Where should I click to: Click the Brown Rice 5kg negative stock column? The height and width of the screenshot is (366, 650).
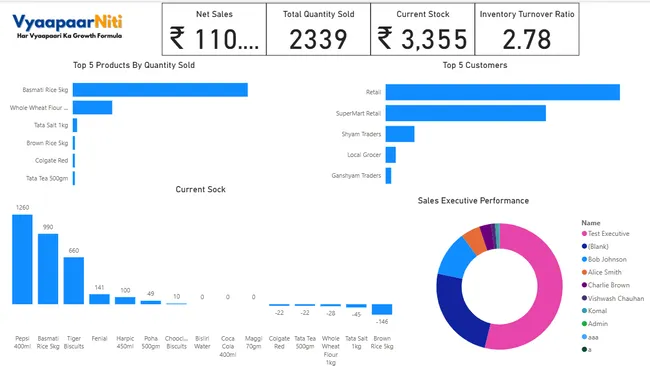tap(382, 309)
